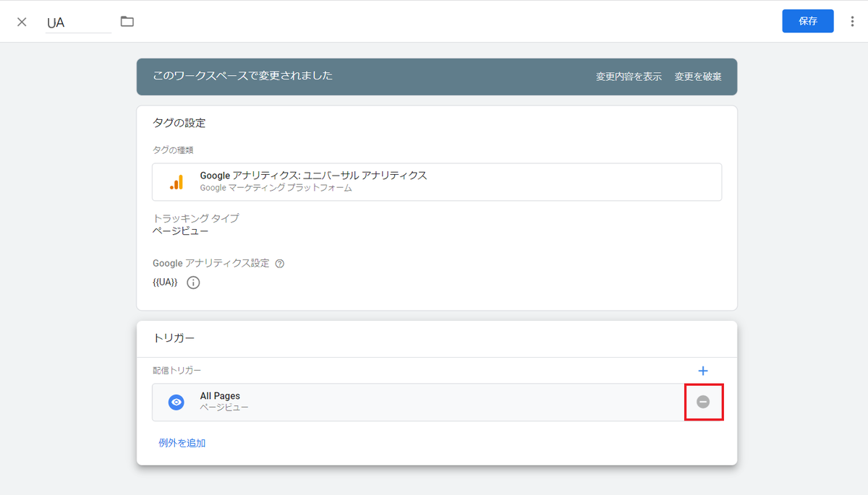Screen dimensions: 868x495
Task: Click 変更を破棄 link
Action: point(698,77)
